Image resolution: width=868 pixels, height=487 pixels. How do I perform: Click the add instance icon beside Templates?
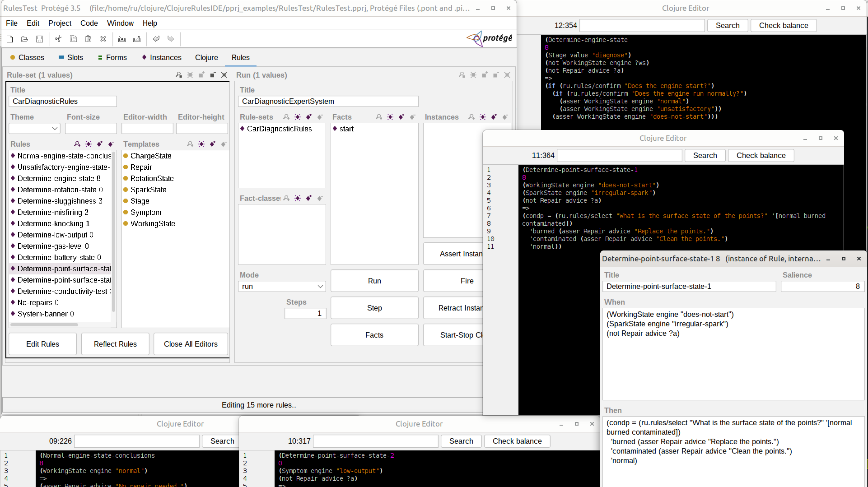[213, 144]
